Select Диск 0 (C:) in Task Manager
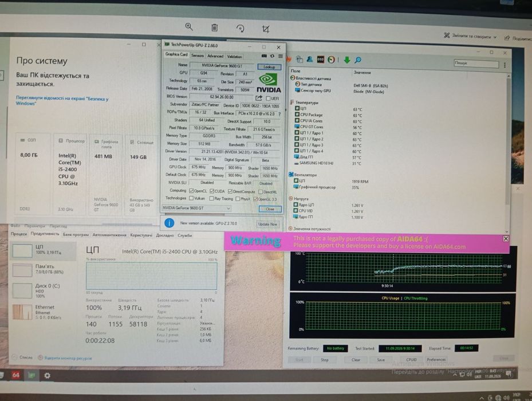The height and width of the screenshot is (401, 532). 43,290
